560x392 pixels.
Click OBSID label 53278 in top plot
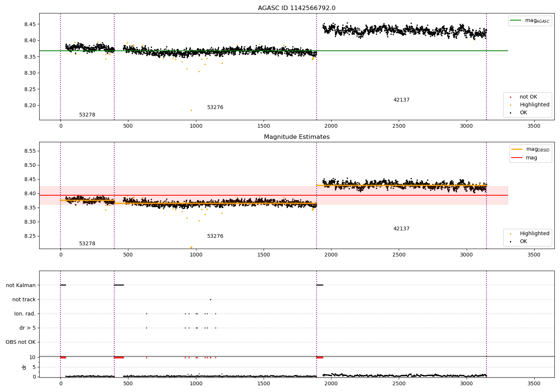[x=87, y=115]
